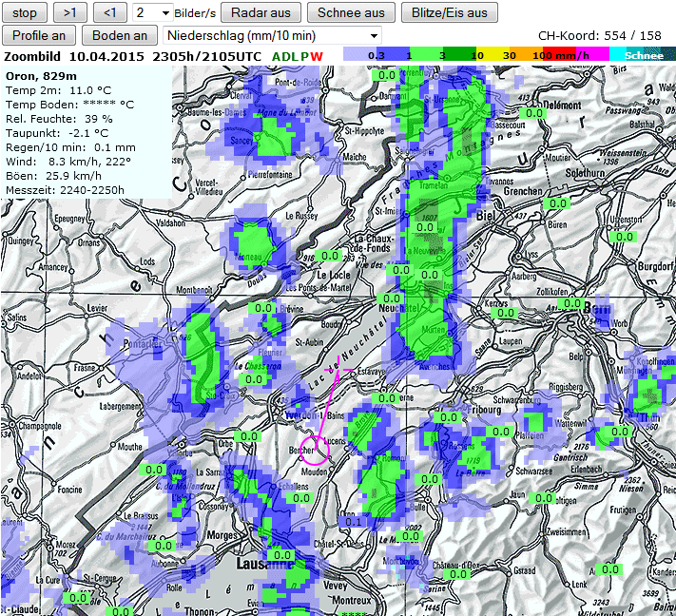Click the 0.0 station label near Brévine

coord(263,308)
